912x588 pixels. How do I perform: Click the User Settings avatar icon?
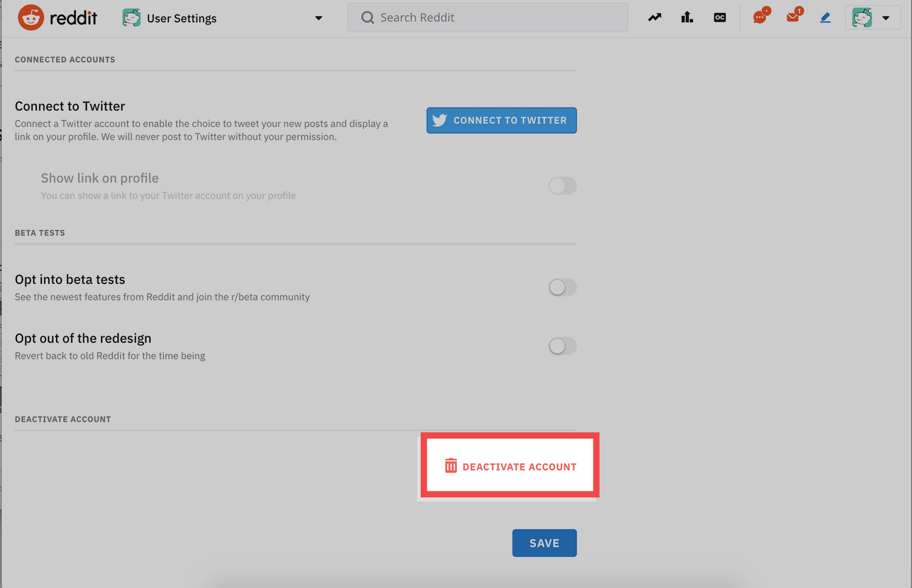[x=131, y=18]
